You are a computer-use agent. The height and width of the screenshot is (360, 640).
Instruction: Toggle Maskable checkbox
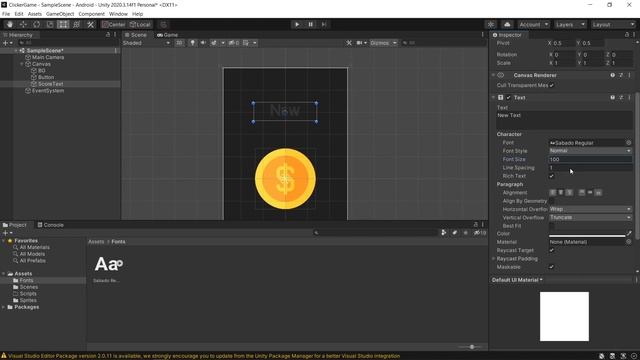click(x=552, y=267)
